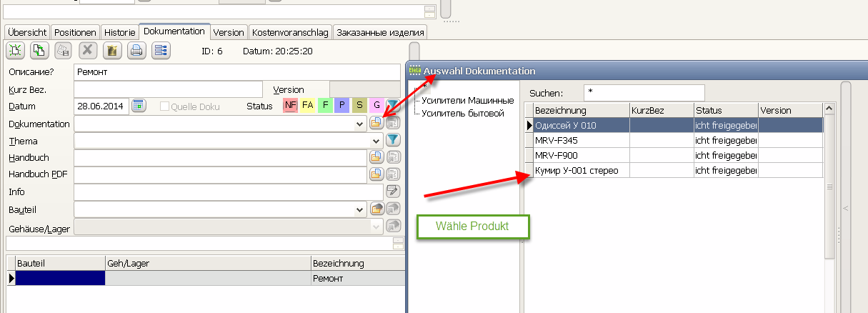Select the NF status color button
Screen dimensions: 868x313
click(290, 106)
